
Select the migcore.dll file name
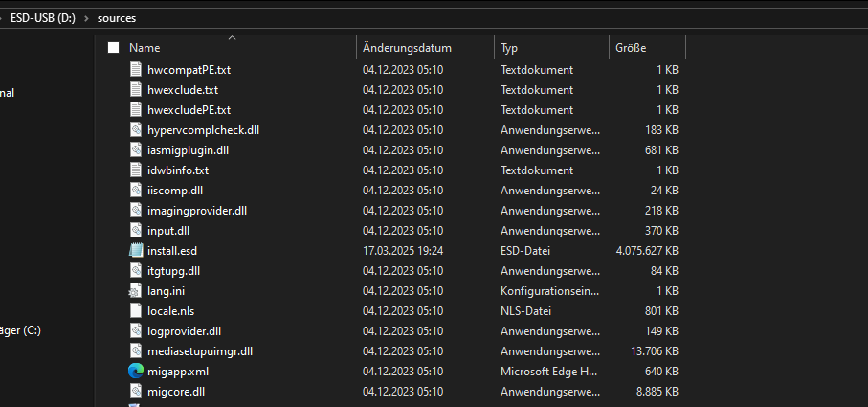[176, 392]
